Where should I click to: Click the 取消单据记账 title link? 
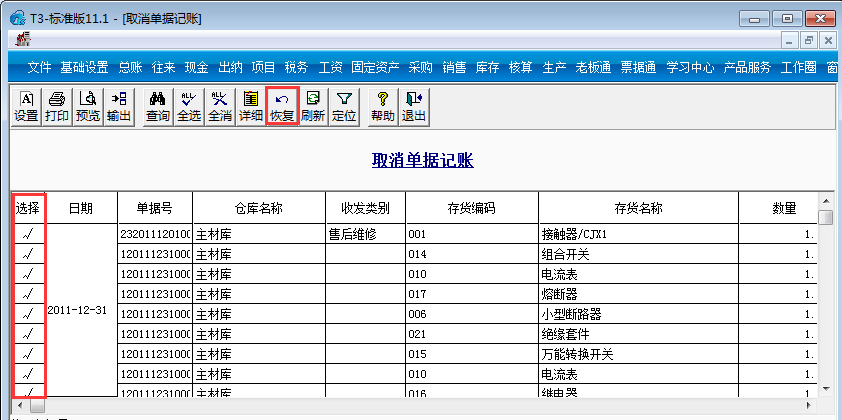[x=423, y=160]
